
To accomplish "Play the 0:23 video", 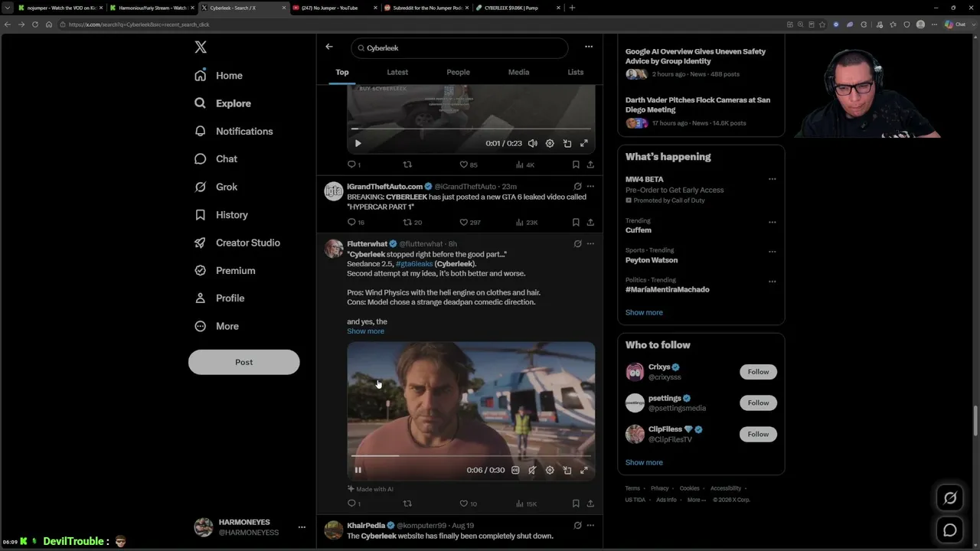I will coord(358,143).
